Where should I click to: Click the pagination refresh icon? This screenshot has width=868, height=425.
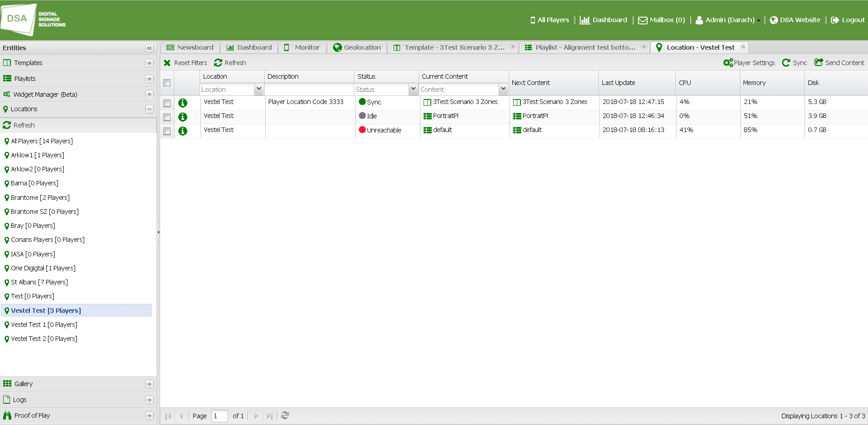(x=285, y=416)
